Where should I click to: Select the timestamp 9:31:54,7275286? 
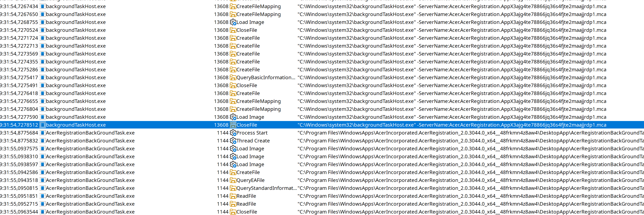click(x=19, y=70)
